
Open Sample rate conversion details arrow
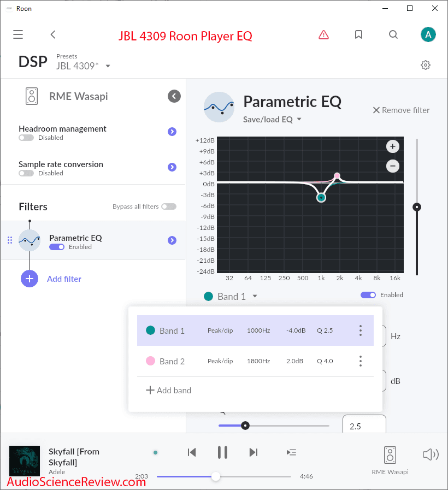coord(172,167)
